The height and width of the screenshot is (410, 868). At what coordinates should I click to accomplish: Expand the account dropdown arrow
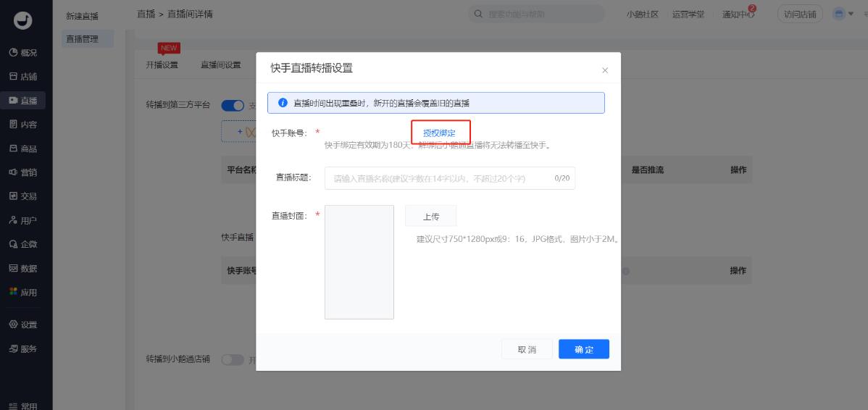(851, 14)
